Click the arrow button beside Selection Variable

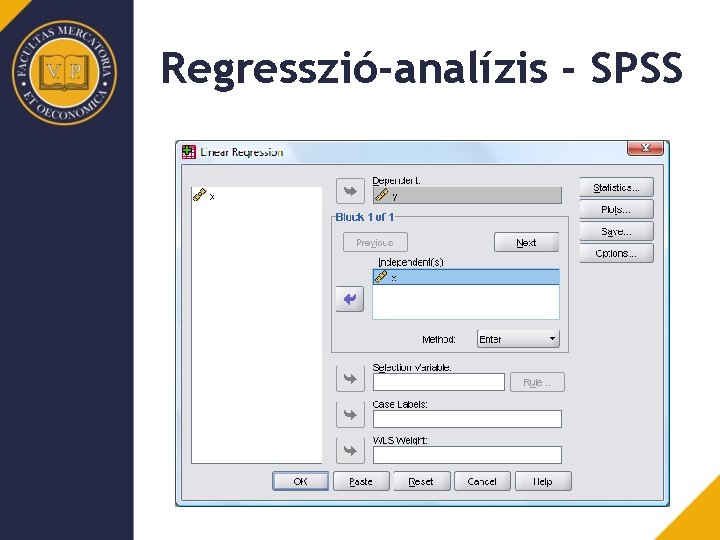point(350,379)
